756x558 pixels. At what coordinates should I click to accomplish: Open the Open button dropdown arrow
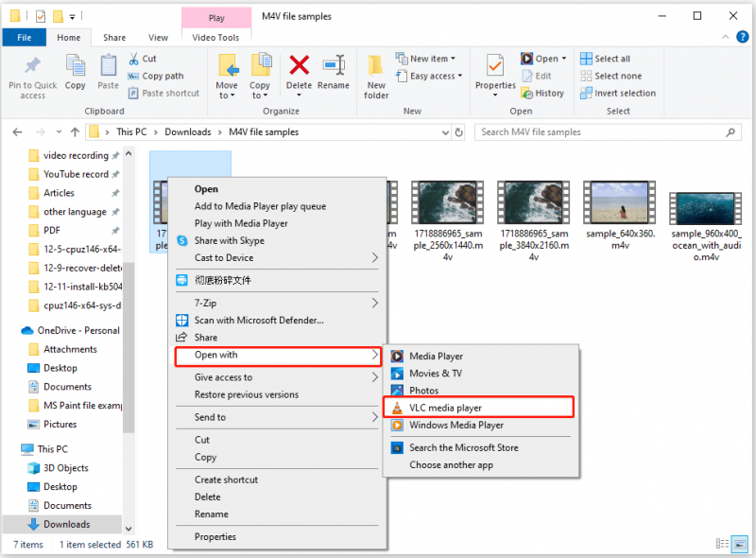pyautogui.click(x=563, y=59)
